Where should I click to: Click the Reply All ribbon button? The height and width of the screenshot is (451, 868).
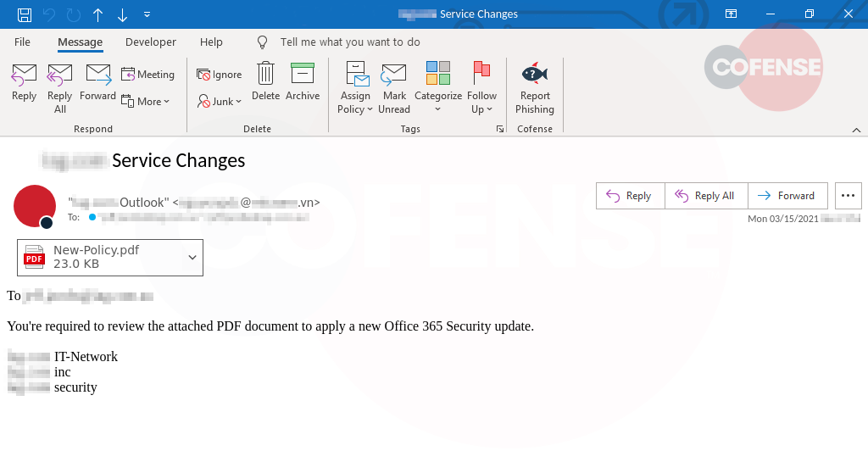coord(60,88)
